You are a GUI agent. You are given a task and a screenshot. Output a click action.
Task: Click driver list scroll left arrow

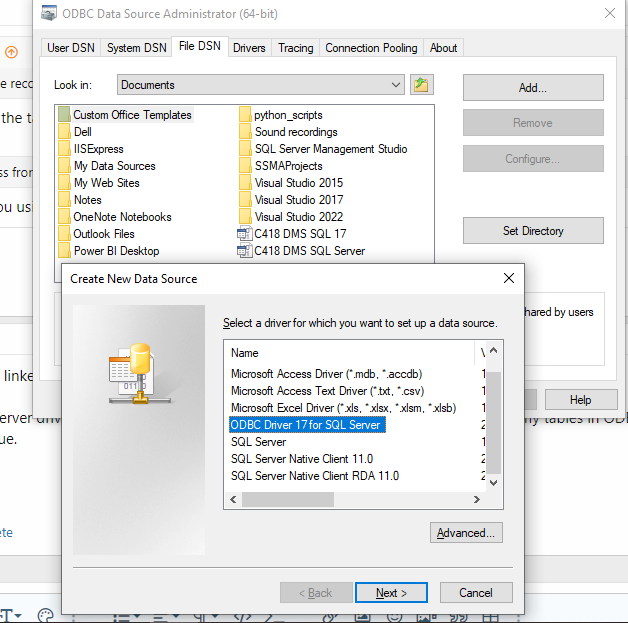pos(233,499)
